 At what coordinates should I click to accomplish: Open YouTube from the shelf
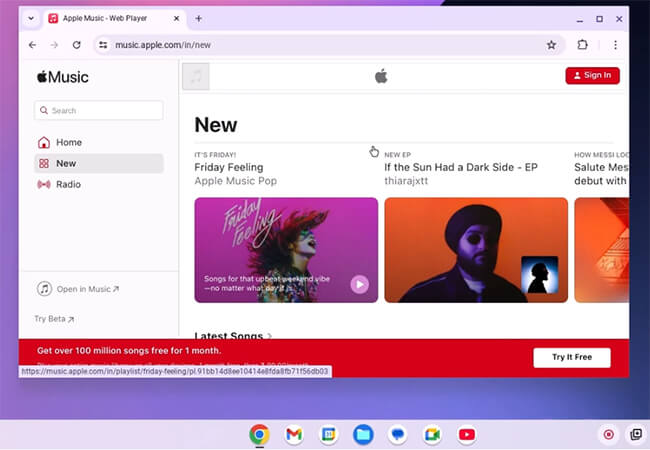coord(467,434)
